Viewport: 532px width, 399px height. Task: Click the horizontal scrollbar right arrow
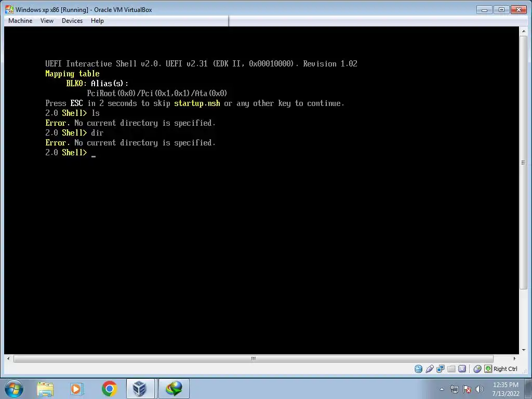click(x=515, y=358)
